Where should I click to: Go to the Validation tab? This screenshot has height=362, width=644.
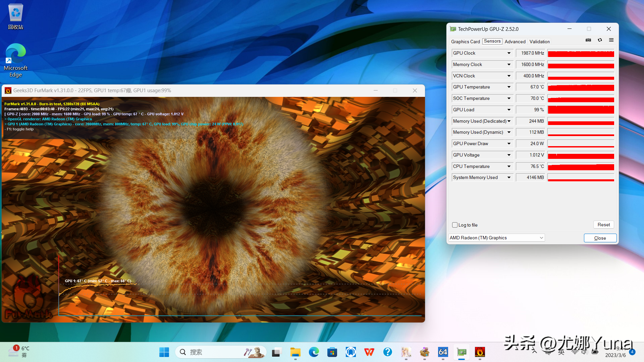539,42
